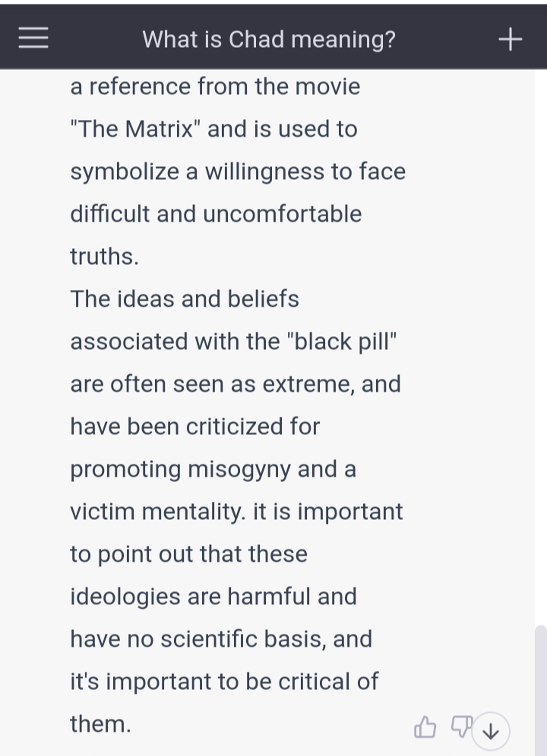The image size is (547, 756).
Task: Open the hamburger sidebar menu
Action: coord(33,38)
